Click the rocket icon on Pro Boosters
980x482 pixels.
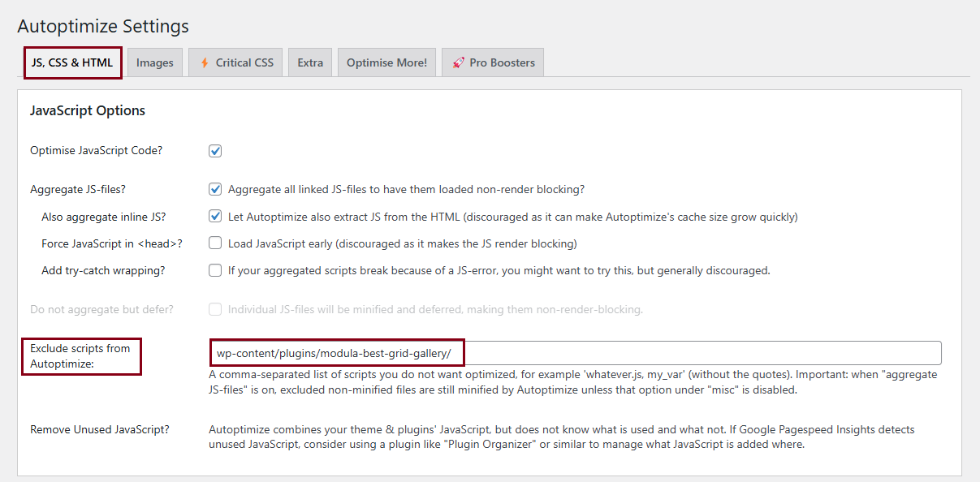(459, 62)
